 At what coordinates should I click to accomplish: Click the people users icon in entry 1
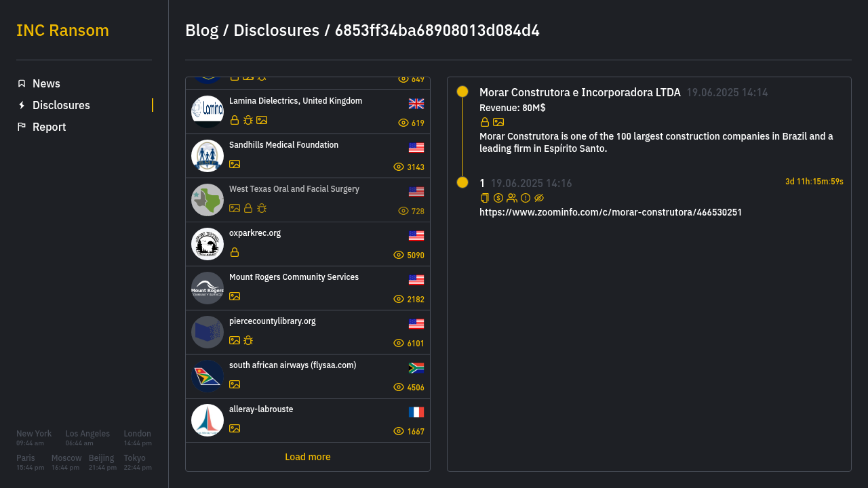512,198
